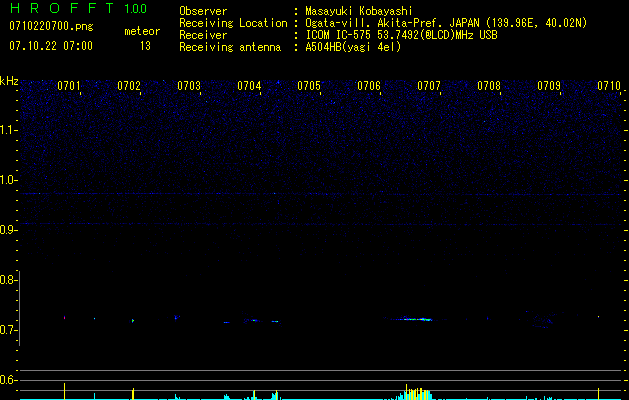The image size is (629, 400).
Task: Click the yellow intensity spike near 0710
Action: pos(599,394)
